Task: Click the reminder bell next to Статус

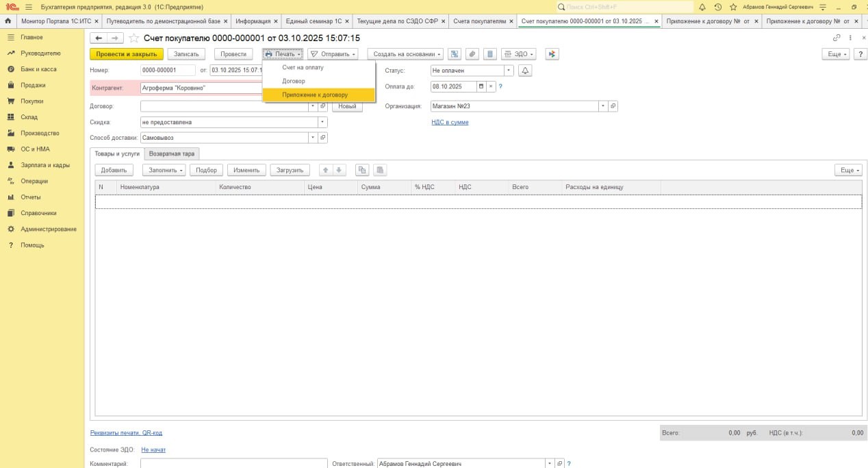Action: coord(525,71)
